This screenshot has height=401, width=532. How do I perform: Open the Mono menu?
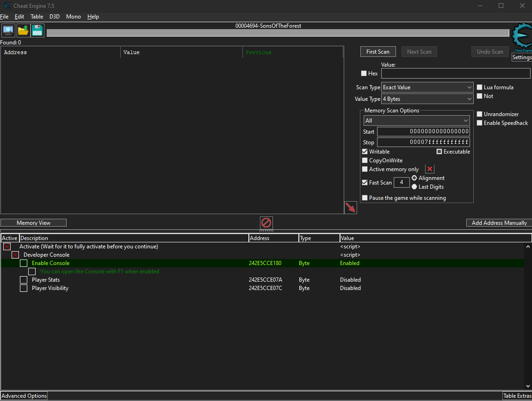[x=73, y=17]
